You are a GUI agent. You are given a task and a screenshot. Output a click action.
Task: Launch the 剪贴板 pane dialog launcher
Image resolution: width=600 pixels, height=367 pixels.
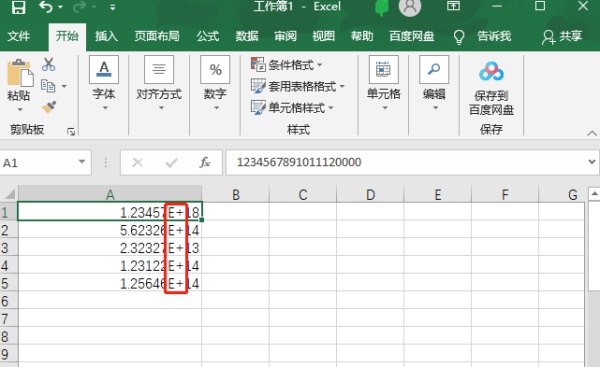(x=71, y=132)
